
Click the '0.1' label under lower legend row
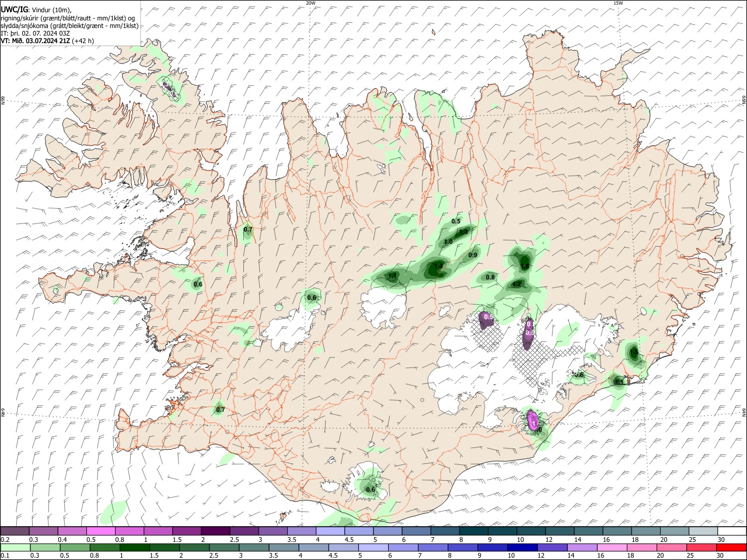[5, 555]
